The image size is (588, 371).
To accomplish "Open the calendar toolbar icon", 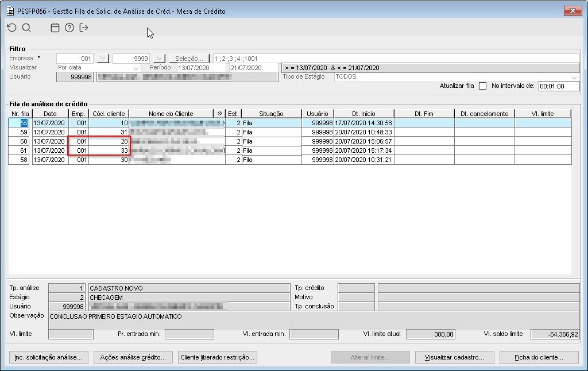I will tap(55, 28).
